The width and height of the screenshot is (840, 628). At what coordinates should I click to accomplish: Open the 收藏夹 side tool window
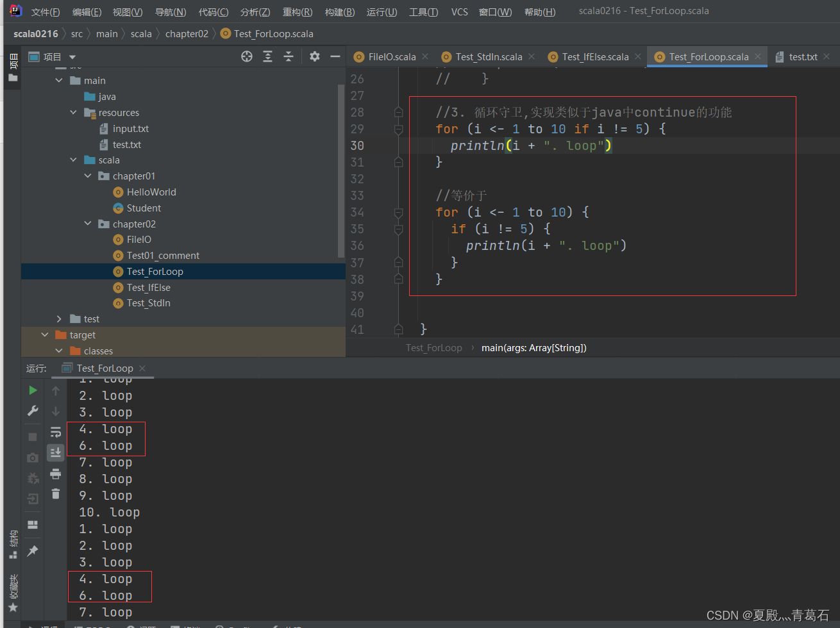[x=13, y=593]
